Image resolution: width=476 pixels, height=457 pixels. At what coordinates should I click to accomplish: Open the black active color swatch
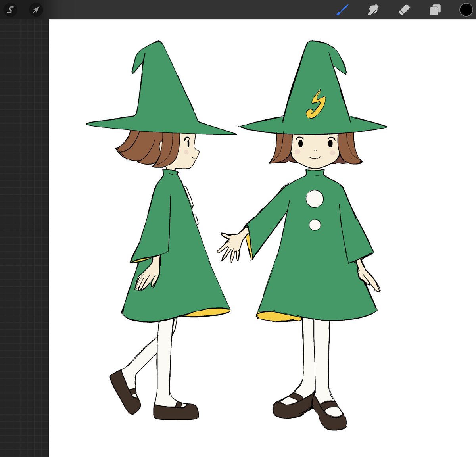click(x=466, y=10)
